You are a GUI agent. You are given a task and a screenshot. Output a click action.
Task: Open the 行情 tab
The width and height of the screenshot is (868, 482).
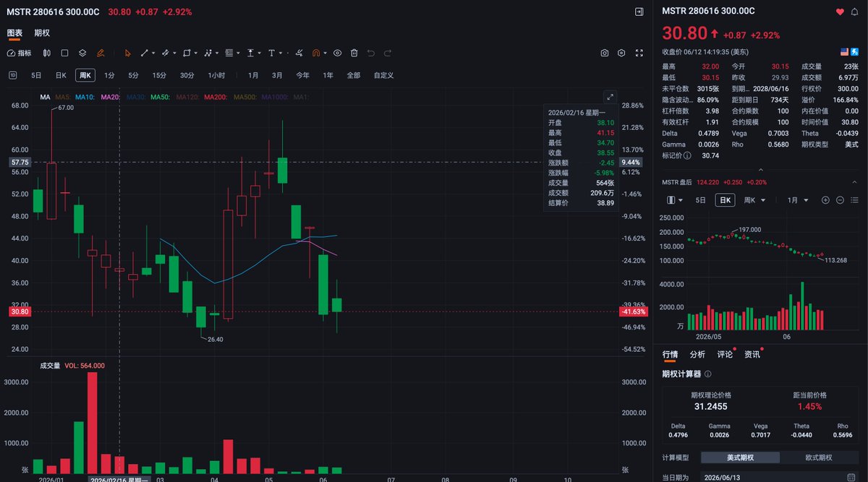click(671, 354)
